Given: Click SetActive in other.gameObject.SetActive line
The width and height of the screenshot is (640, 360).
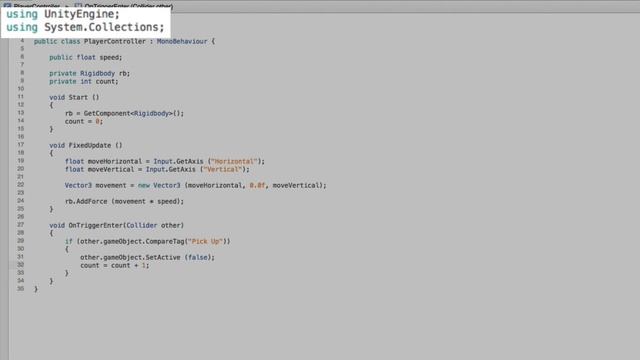Looking at the screenshot, I should click(163, 257).
